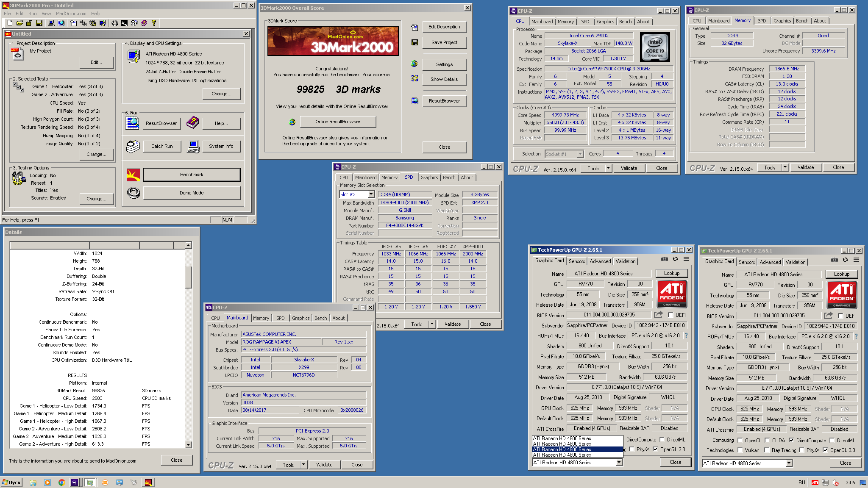Click 3DMark2000 taskbar icon

coord(148,482)
